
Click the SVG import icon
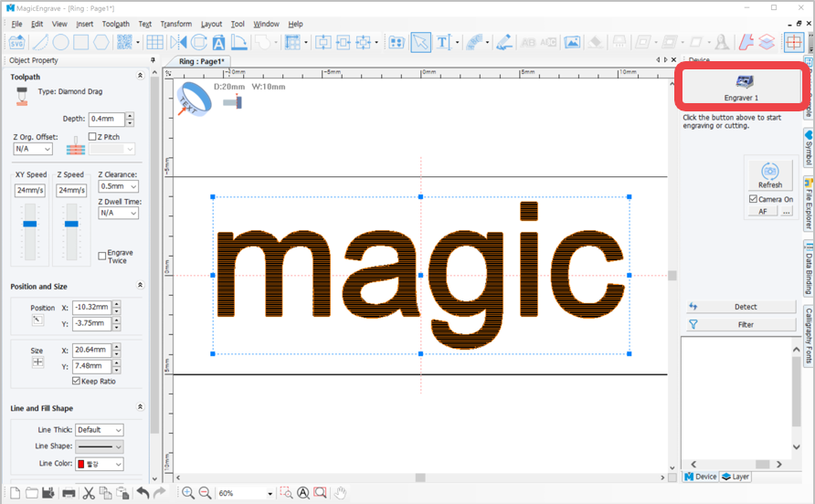coord(16,43)
